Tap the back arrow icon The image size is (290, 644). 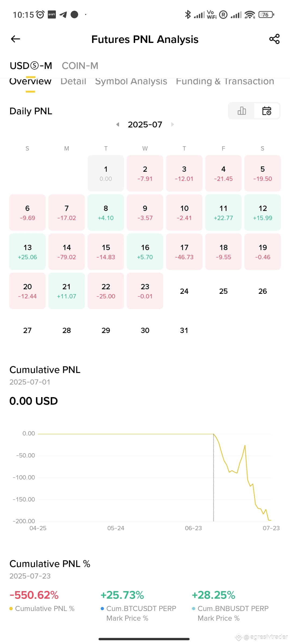point(16,39)
